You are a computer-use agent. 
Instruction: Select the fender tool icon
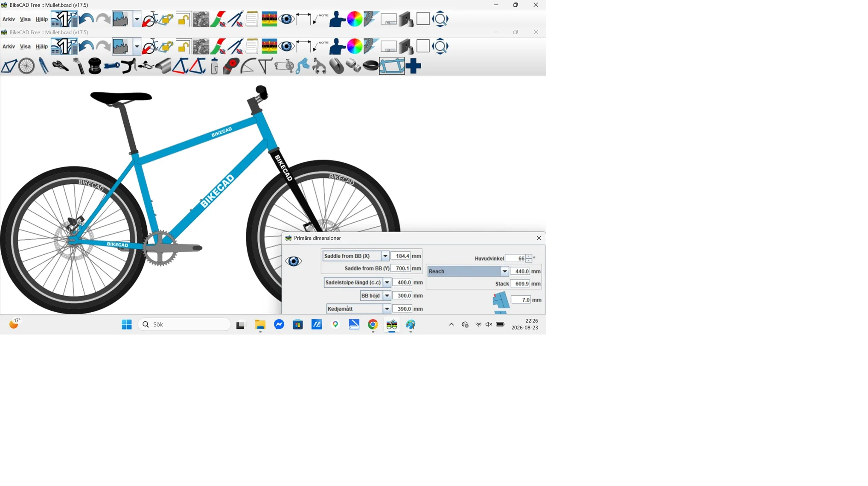coord(248,66)
